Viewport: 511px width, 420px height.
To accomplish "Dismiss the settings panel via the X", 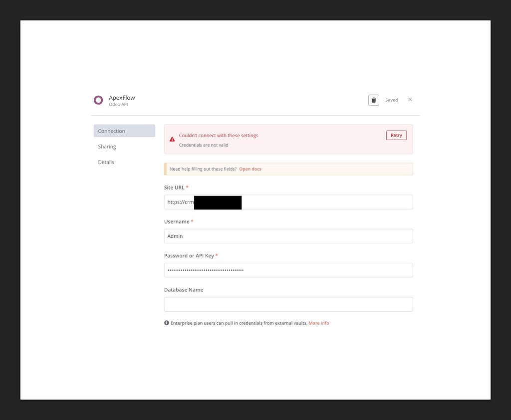I will pos(410,99).
